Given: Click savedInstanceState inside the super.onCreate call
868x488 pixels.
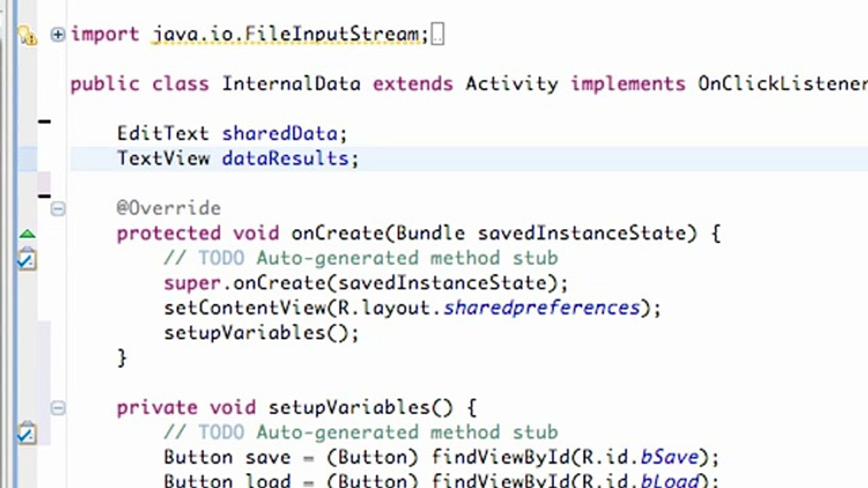Looking at the screenshot, I should [x=442, y=283].
